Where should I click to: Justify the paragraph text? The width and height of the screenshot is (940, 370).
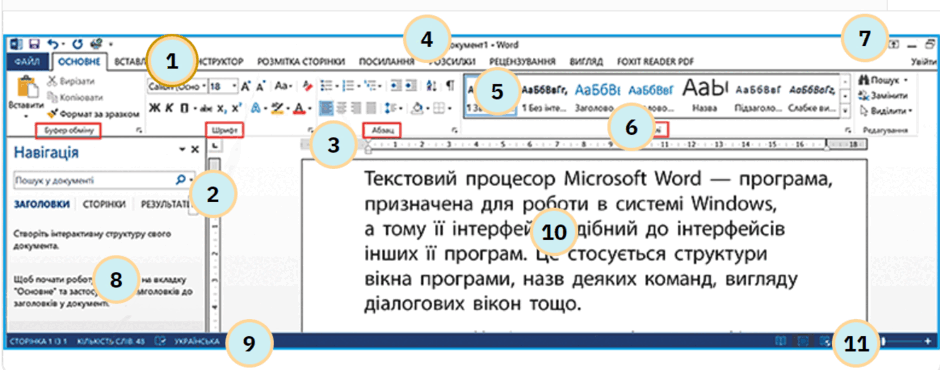click(370, 108)
